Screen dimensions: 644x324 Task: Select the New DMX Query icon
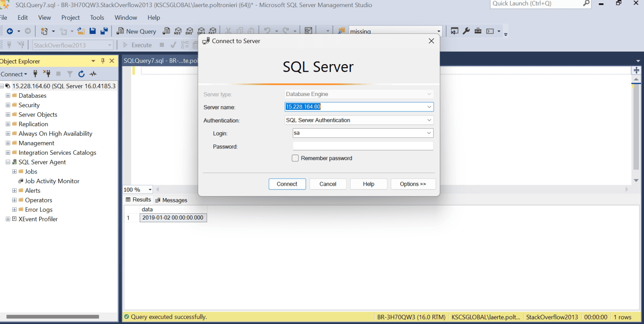tap(189, 31)
